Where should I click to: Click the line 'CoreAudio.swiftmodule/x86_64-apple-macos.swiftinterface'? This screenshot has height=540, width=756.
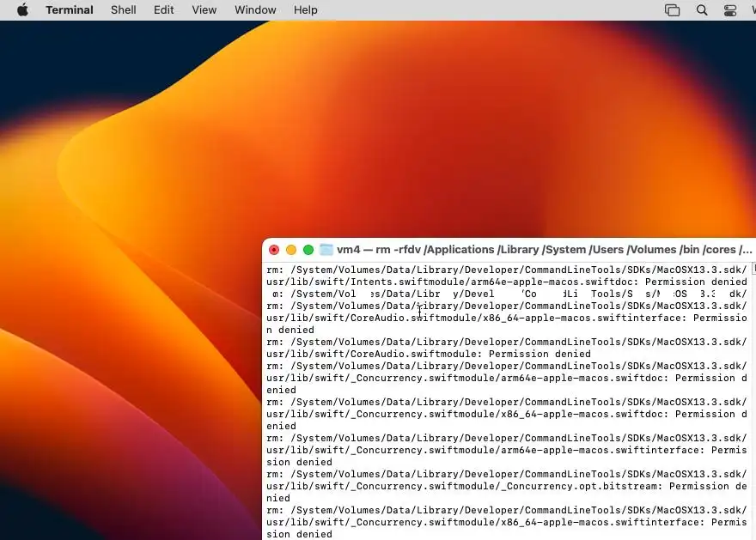(x=506, y=318)
